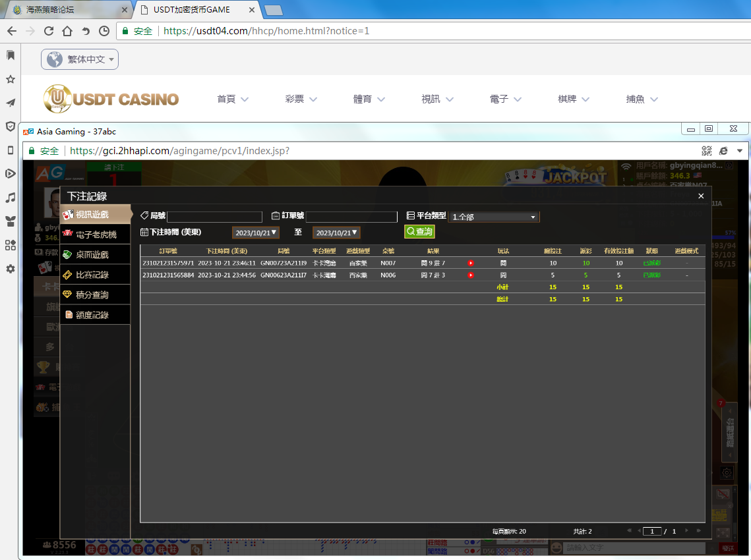Go to previous page of records
The image size is (751, 560).
(639, 530)
